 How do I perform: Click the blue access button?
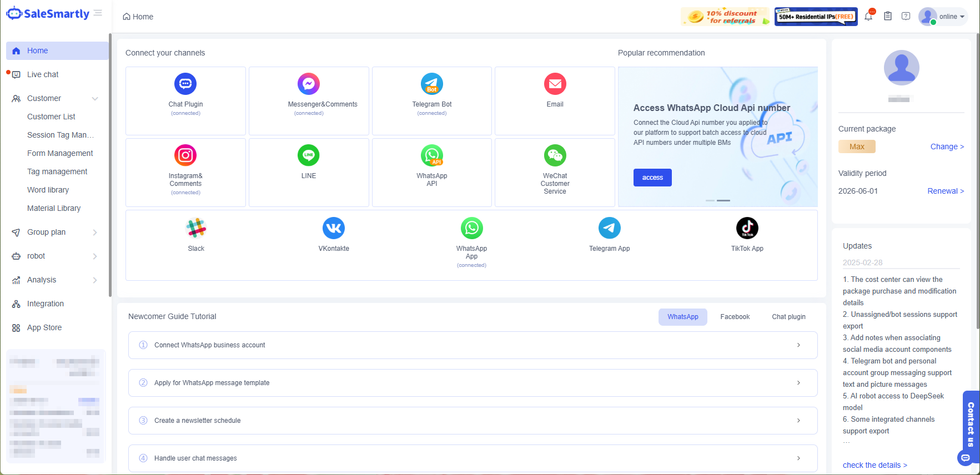[x=652, y=178]
